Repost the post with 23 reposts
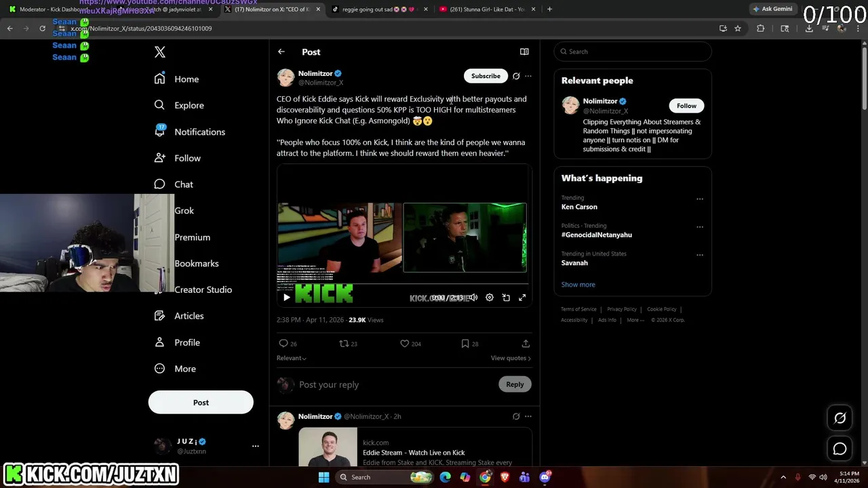 pyautogui.click(x=344, y=344)
